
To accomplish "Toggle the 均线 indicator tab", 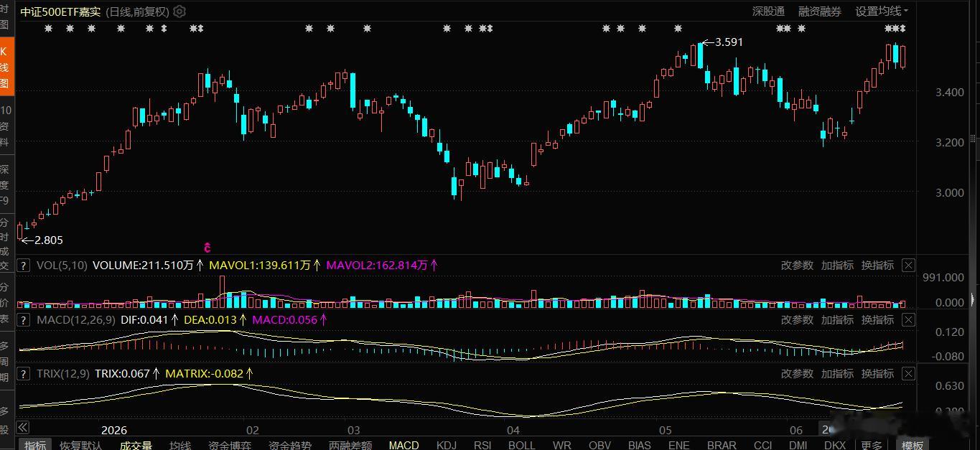I will tap(180, 445).
